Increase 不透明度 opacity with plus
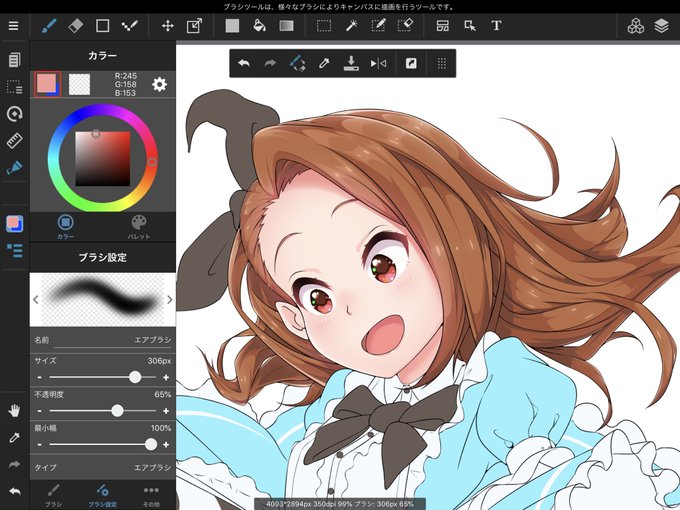This screenshot has height=510, width=680. [166, 411]
